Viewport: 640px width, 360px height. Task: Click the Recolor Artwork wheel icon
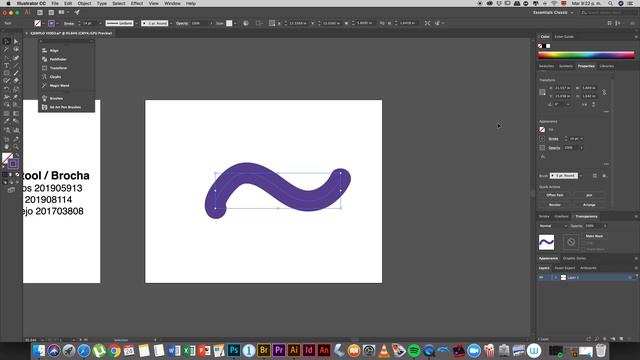click(x=246, y=23)
